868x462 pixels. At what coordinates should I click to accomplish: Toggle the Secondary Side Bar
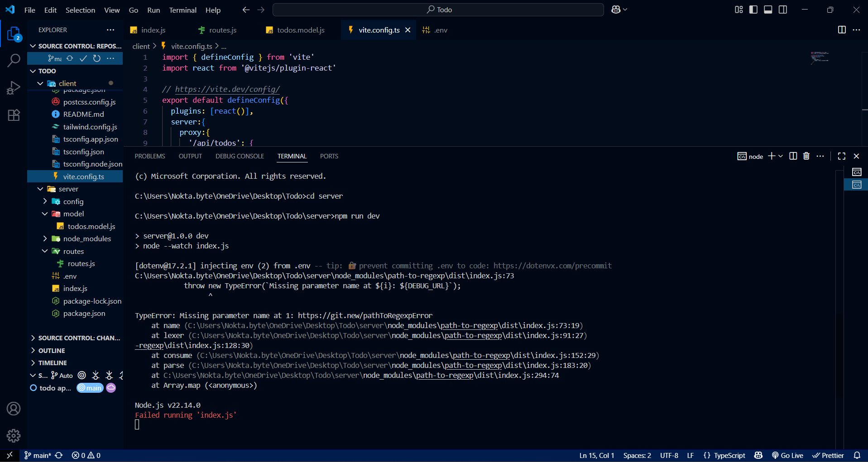(x=783, y=10)
